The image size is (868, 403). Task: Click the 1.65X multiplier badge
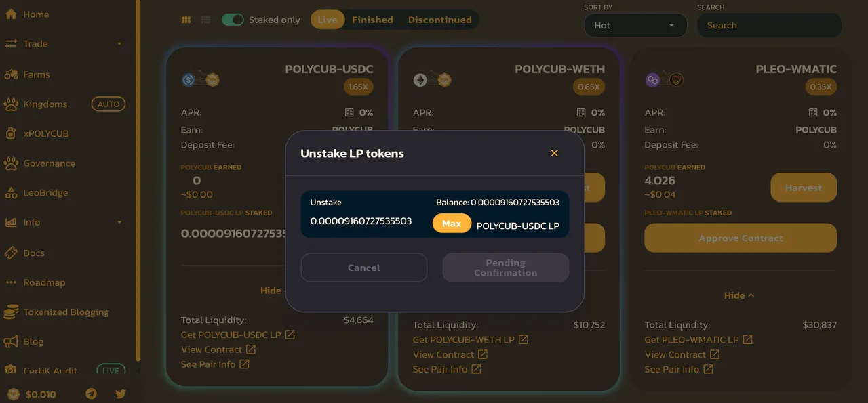pos(358,87)
